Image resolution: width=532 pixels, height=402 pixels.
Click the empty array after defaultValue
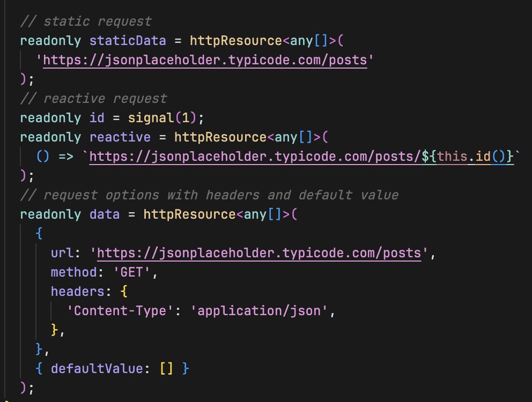166,369
